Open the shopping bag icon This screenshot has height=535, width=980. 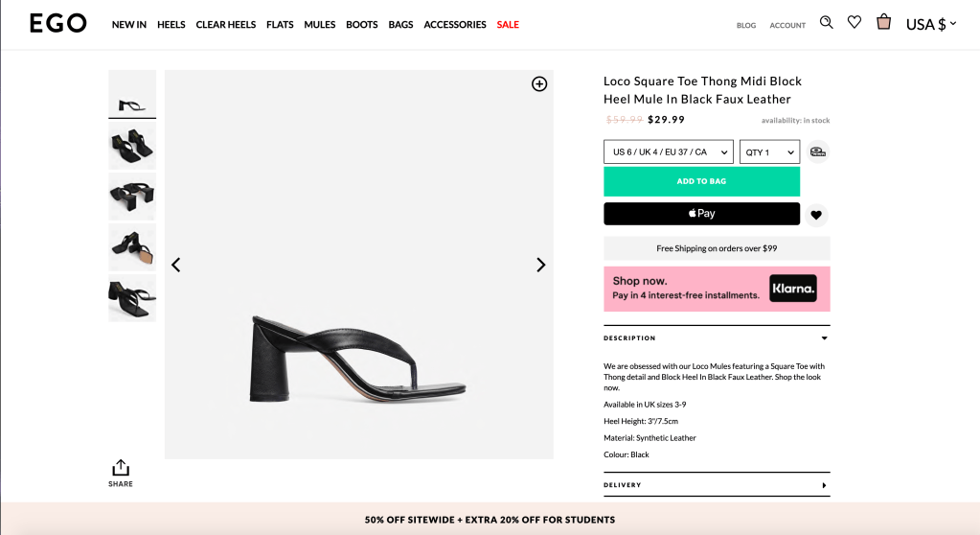coord(883,22)
